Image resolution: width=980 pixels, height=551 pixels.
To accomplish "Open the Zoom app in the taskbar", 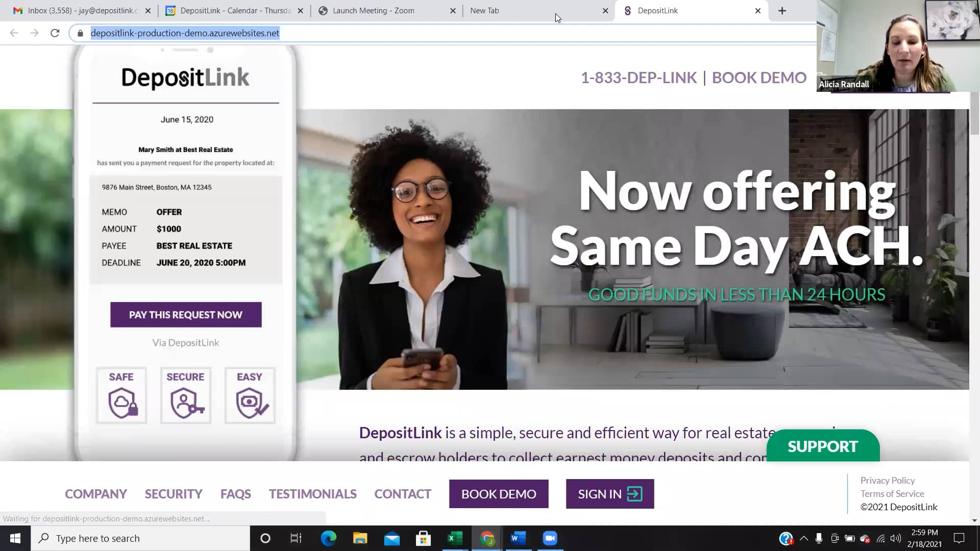I will 550,538.
